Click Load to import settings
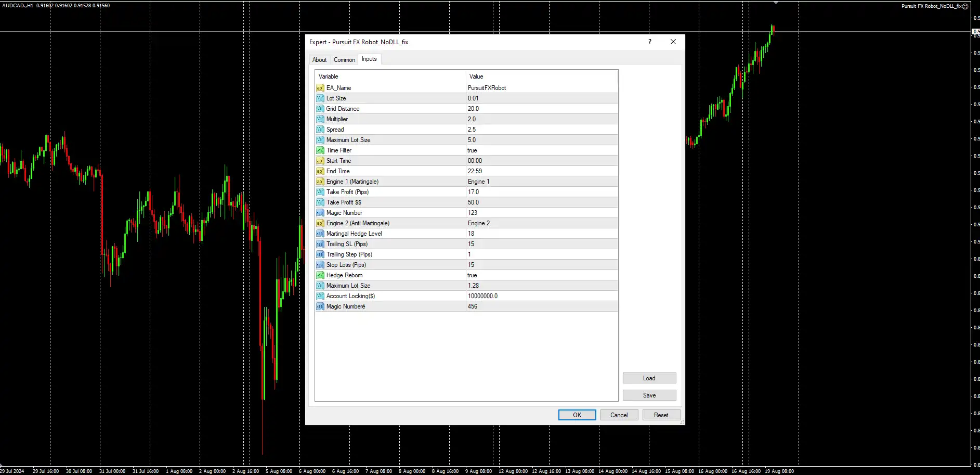The height and width of the screenshot is (475, 980). pos(649,378)
